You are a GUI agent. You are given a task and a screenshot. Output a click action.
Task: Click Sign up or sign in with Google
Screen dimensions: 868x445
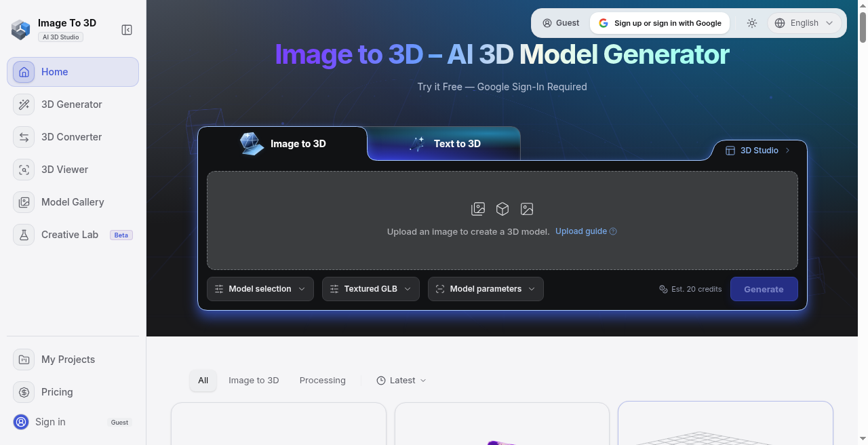click(660, 23)
